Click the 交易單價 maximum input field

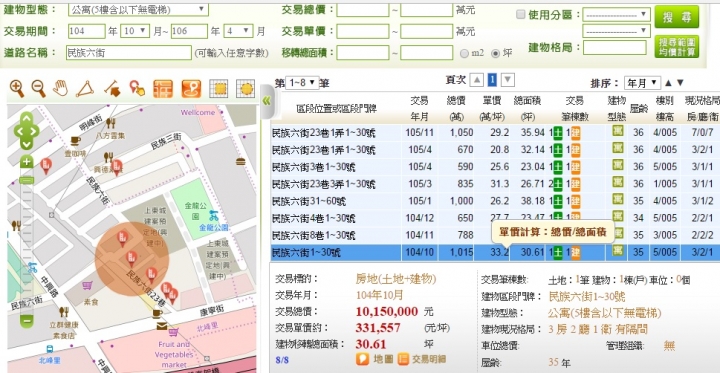coord(427,31)
